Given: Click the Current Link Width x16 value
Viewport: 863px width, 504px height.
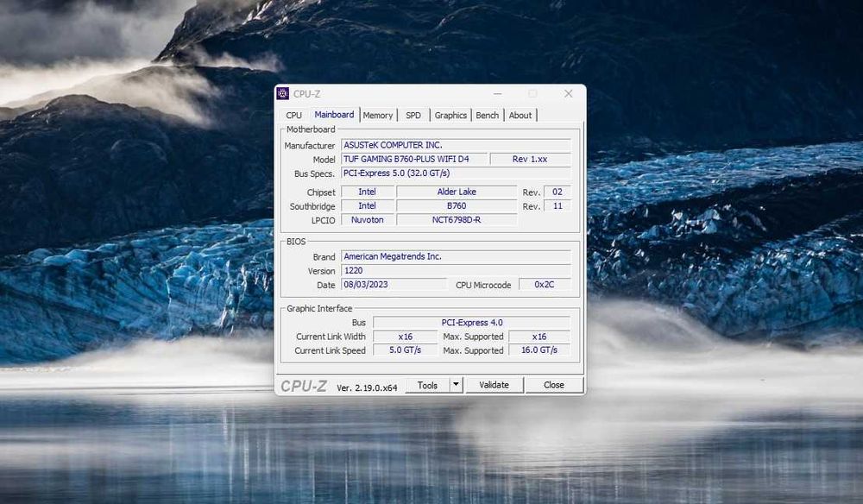Looking at the screenshot, I should (x=405, y=337).
